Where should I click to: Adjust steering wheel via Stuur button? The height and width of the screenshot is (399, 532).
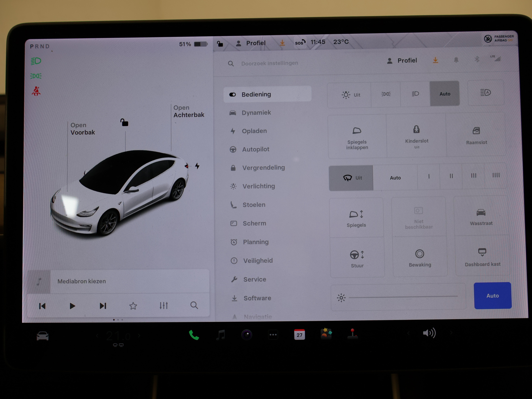pos(357,258)
